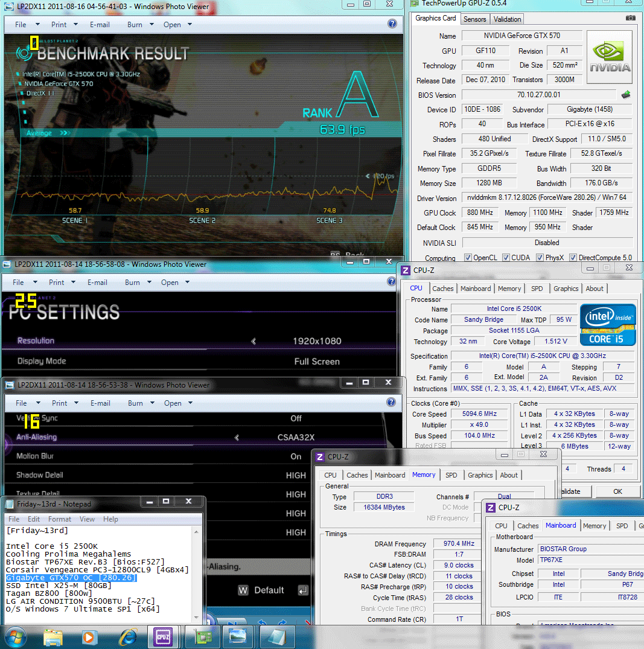Open Graphics tab in the CPU-Z Memory window
This screenshot has height=649, width=644.
click(480, 475)
